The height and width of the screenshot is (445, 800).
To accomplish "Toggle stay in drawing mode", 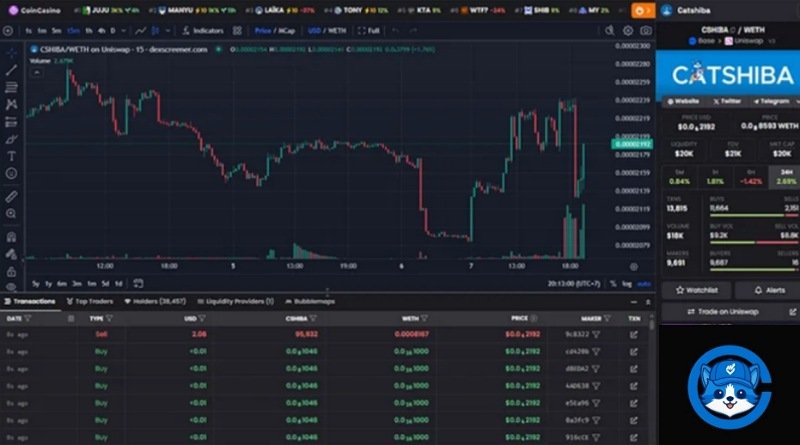I will pyautogui.click(x=11, y=254).
